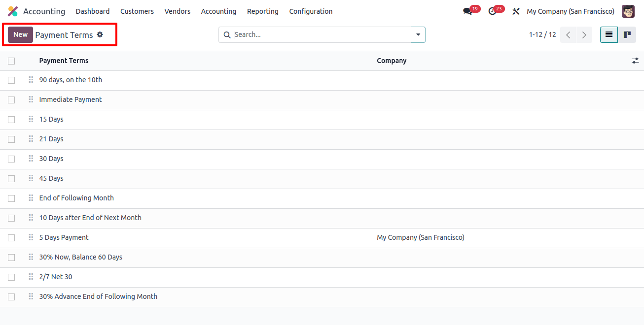Grab the drag handle for 5 Days Payment

[31, 237]
